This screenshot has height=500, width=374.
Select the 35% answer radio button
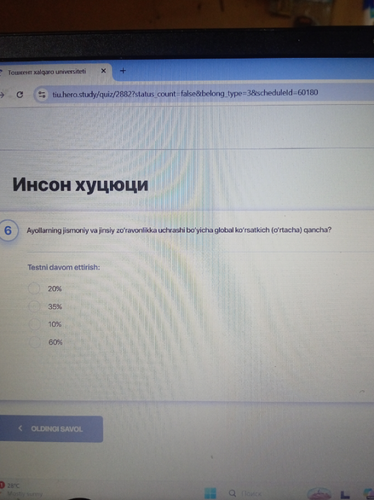coord(34,306)
